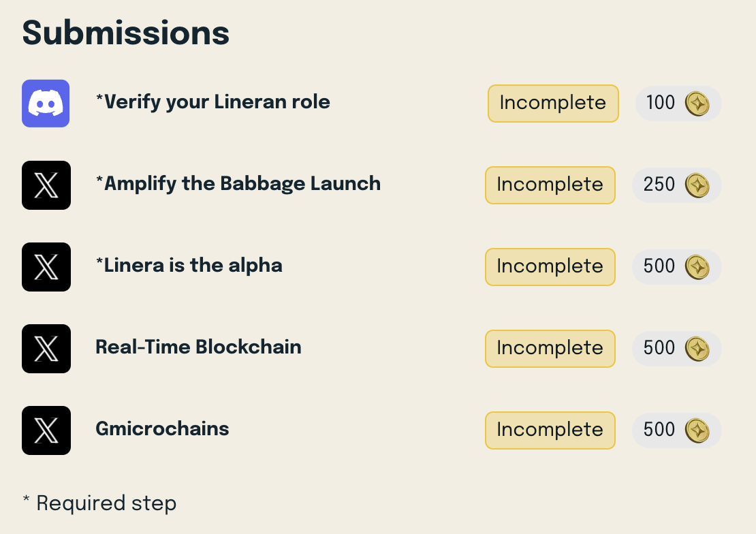Open the Gmicrochains task
Image resolution: width=756 pixels, height=534 pixels.
[x=163, y=428]
